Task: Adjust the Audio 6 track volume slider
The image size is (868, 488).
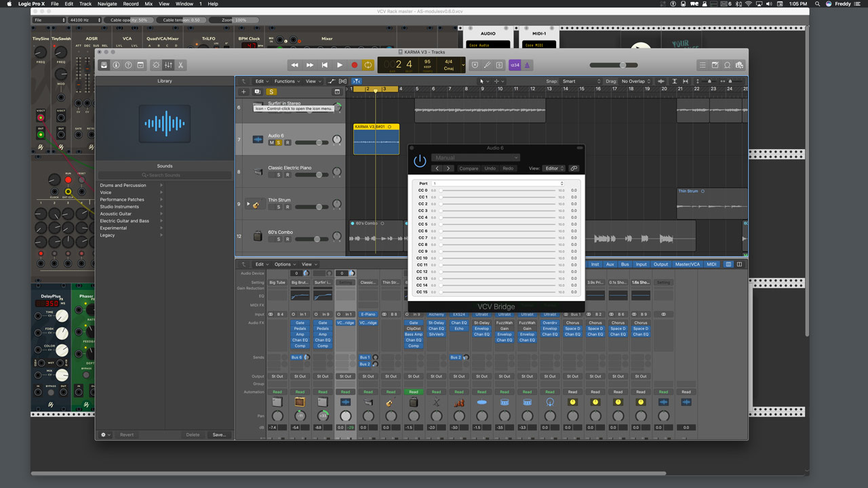Action: (313, 142)
